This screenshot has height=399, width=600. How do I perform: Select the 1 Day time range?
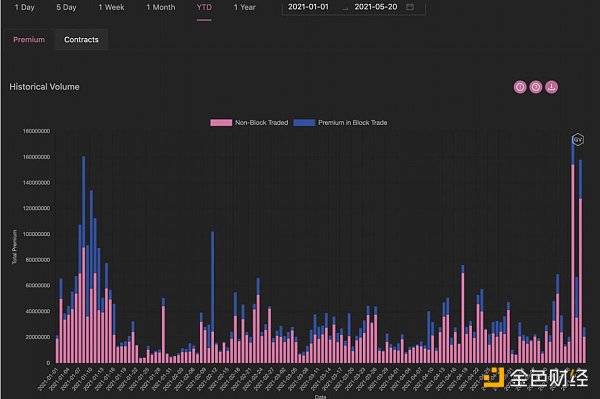(24, 7)
